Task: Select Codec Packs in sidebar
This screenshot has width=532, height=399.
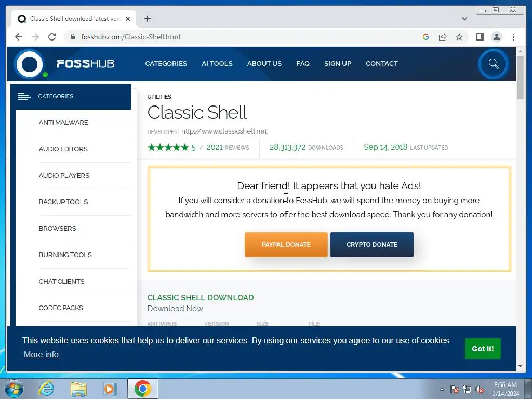Action: pyautogui.click(x=61, y=308)
